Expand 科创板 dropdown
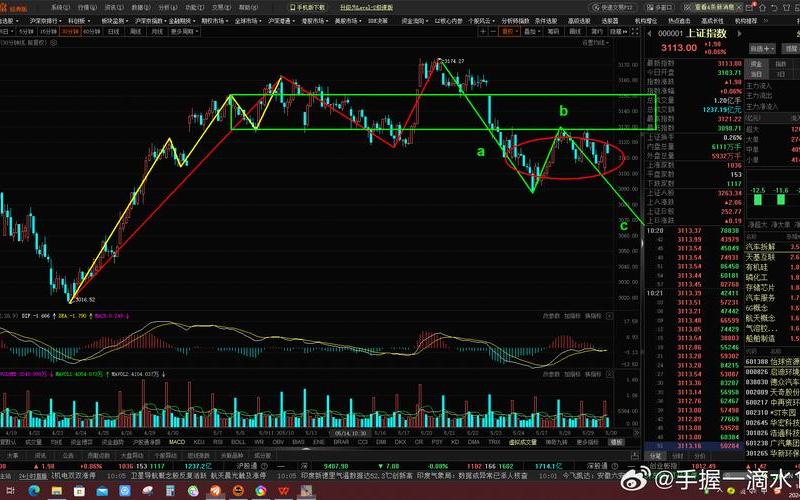Image resolution: width=800 pixels, height=500 pixels. 79,21
